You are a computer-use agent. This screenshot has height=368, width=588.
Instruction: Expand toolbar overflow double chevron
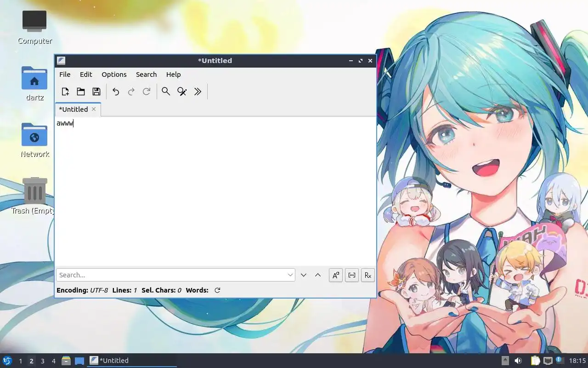[198, 92]
